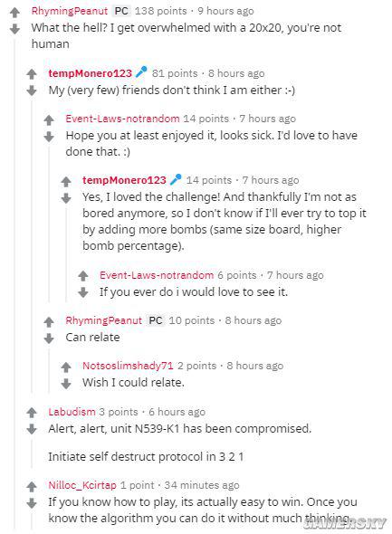This screenshot has width=392, height=534.
Task: Downvote the 'Yes, I loved the challenge' comment
Action: pyautogui.click(x=66, y=198)
